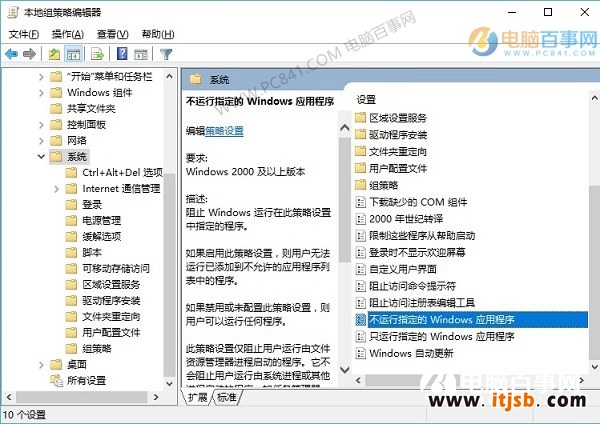Click the Export list toolbar icon
This screenshot has height=424, width=600.
tap(97, 54)
